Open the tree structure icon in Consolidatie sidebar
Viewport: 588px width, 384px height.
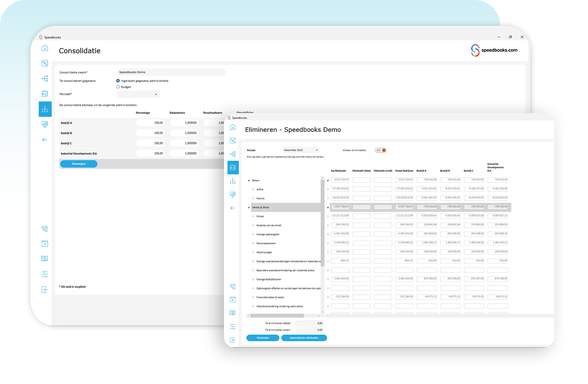pyautogui.click(x=45, y=78)
